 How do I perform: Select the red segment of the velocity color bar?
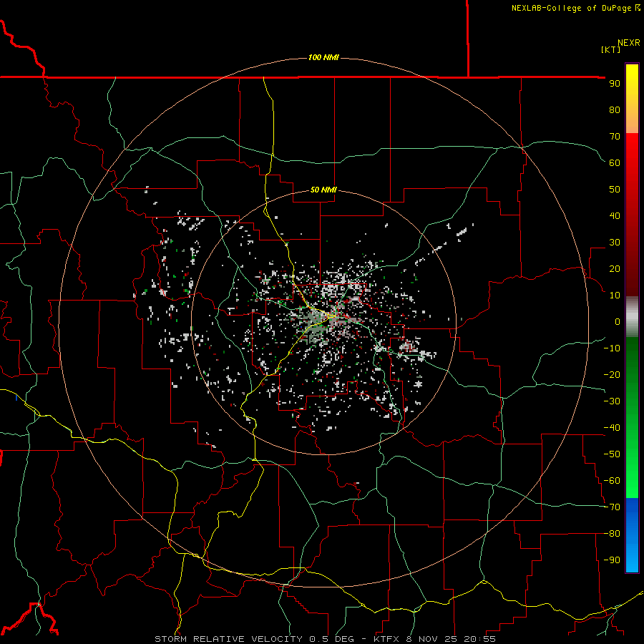coord(632,215)
